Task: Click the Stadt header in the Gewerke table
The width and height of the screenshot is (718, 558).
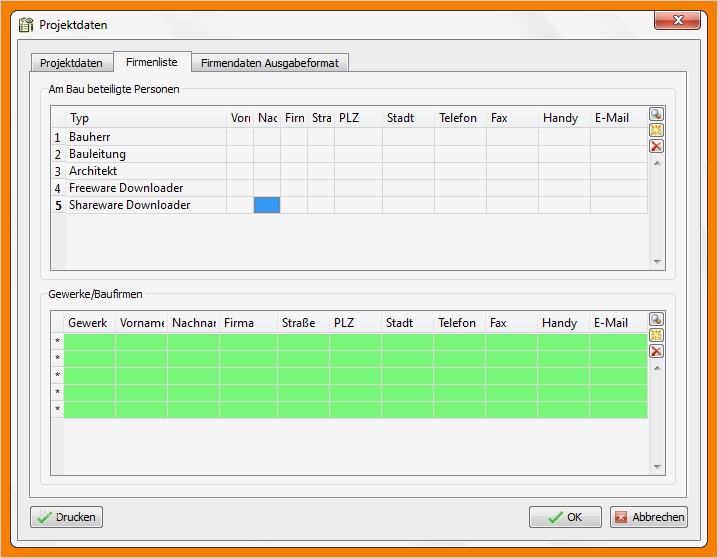Action: tap(407, 323)
